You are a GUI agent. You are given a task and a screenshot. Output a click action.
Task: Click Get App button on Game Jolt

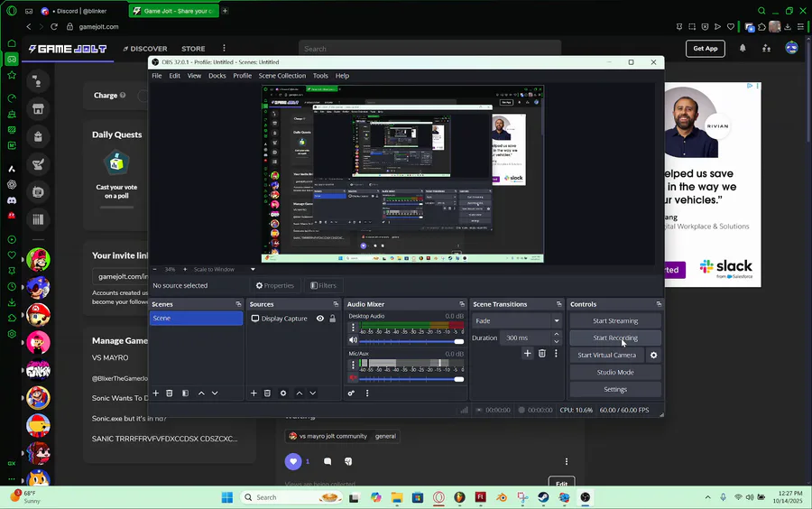tap(706, 48)
